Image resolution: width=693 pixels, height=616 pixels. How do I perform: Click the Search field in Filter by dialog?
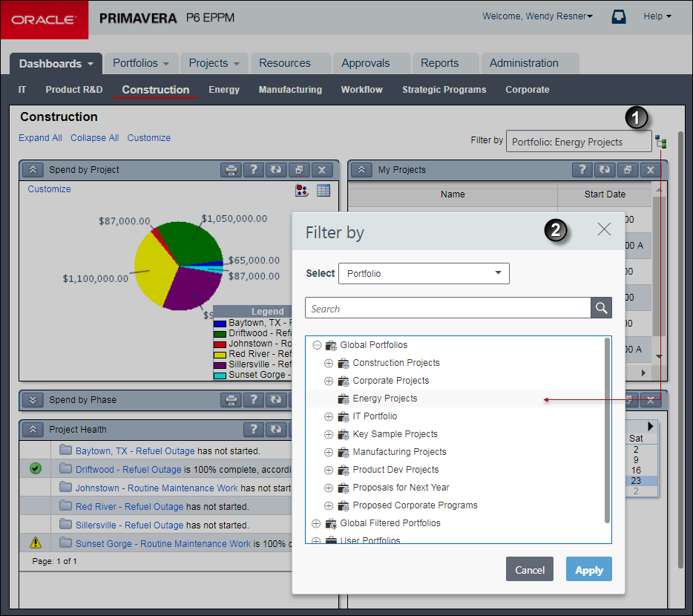point(447,308)
